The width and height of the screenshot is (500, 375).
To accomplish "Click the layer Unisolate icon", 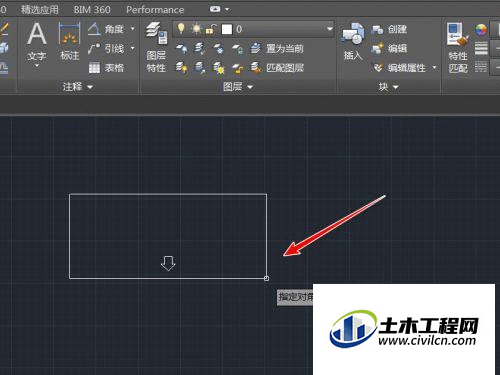I will coord(199,68).
